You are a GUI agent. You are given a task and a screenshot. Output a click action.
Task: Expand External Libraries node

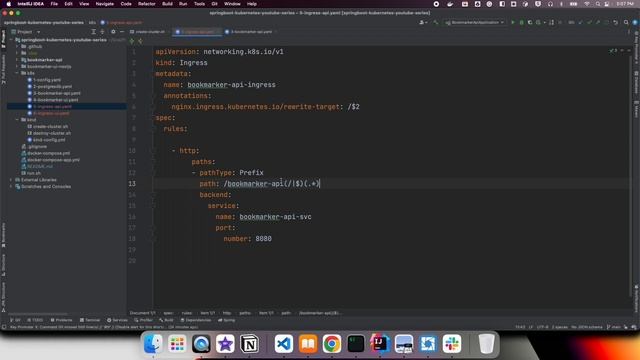click(x=11, y=180)
